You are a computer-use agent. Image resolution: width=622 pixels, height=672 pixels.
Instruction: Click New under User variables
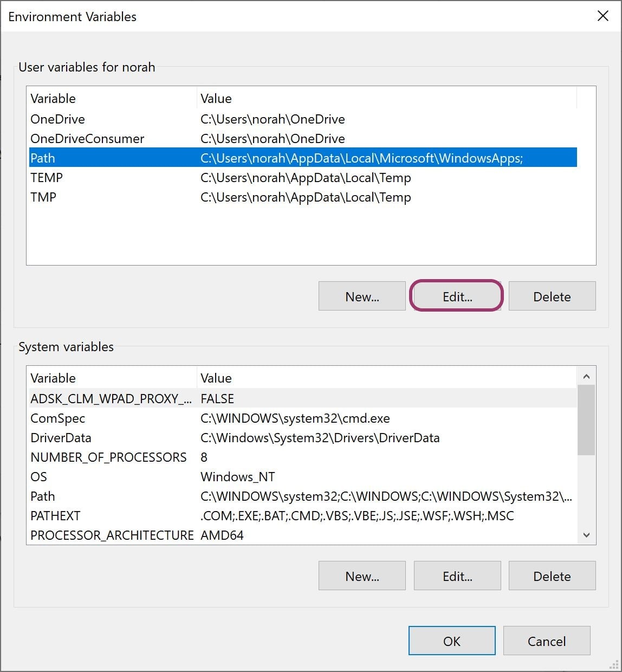[x=362, y=296]
